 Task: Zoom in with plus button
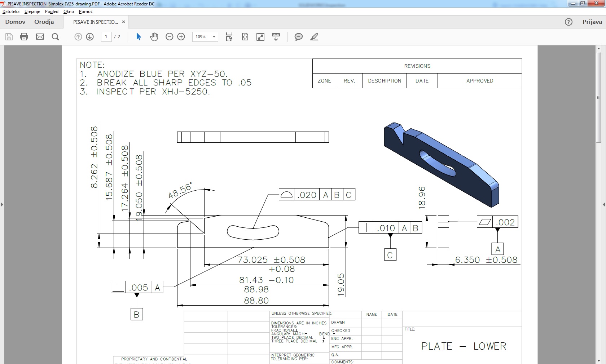pyautogui.click(x=181, y=37)
